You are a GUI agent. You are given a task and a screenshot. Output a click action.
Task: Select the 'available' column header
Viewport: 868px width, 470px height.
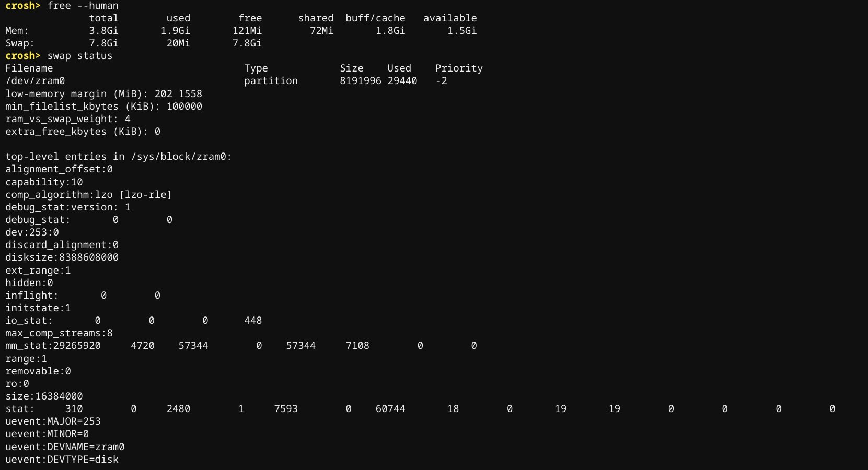coord(450,18)
